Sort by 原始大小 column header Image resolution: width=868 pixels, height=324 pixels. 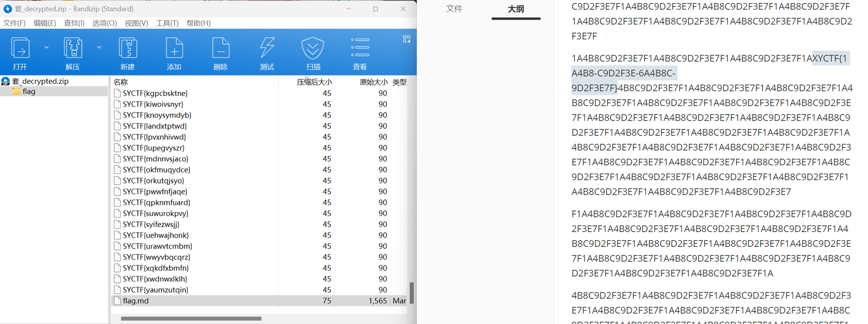pos(373,82)
